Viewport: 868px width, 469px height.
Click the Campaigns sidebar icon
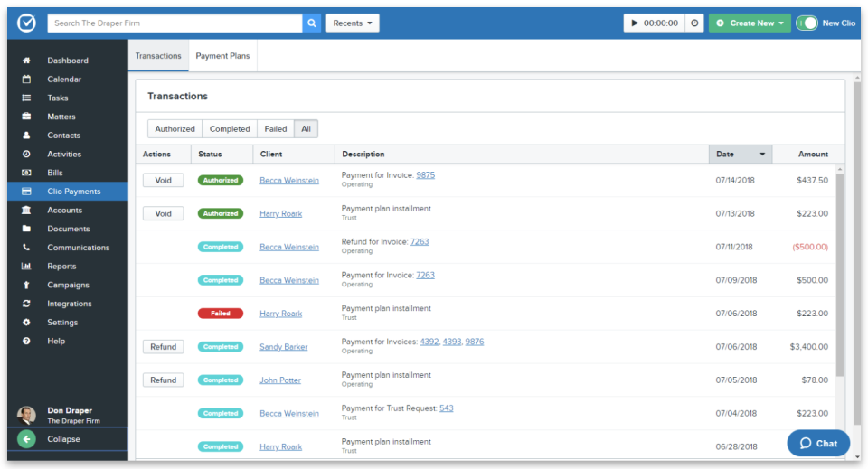point(26,285)
